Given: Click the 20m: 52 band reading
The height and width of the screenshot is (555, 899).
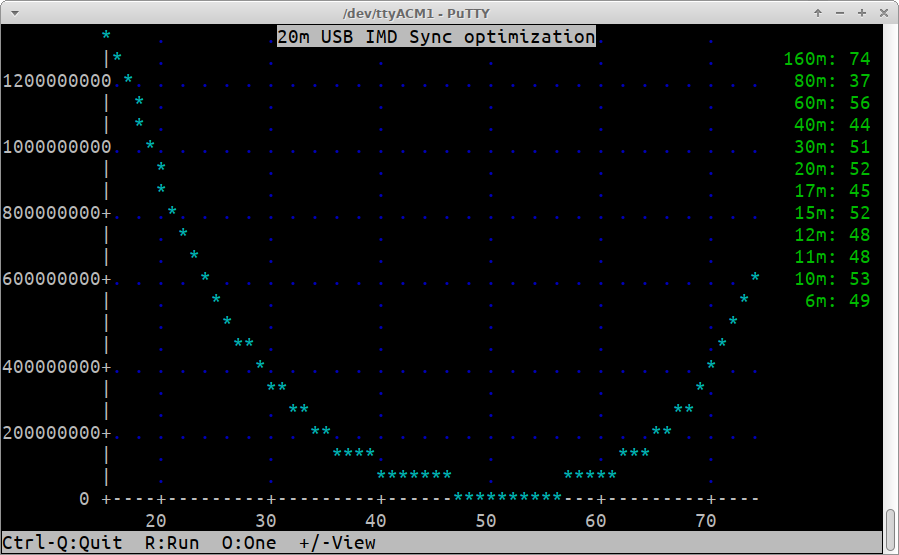Looking at the screenshot, I should point(832,169).
